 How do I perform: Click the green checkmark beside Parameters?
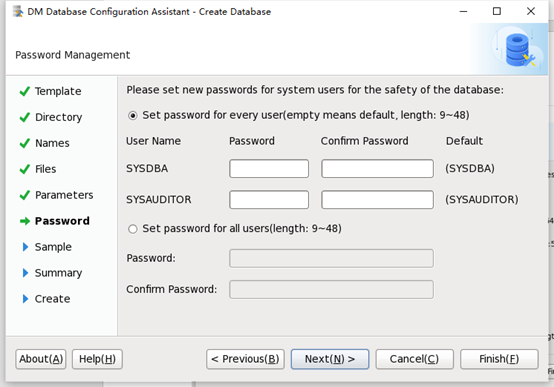coord(25,195)
